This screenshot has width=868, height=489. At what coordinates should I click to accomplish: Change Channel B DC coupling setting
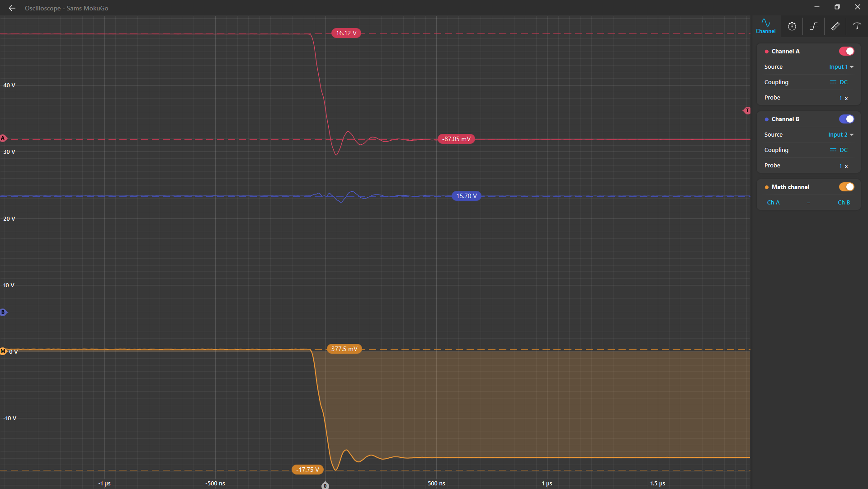pyautogui.click(x=839, y=150)
